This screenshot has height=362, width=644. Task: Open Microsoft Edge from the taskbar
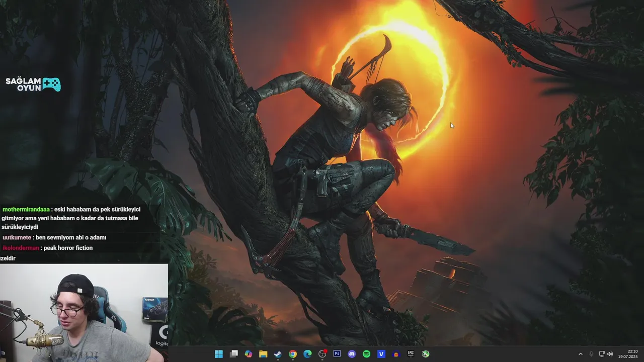pos(307,354)
